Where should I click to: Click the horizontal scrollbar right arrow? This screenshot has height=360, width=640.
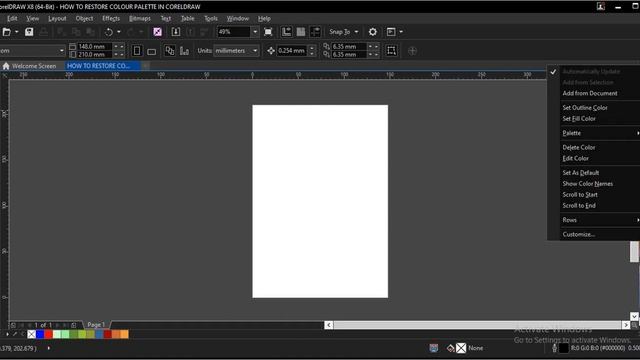click(626, 325)
